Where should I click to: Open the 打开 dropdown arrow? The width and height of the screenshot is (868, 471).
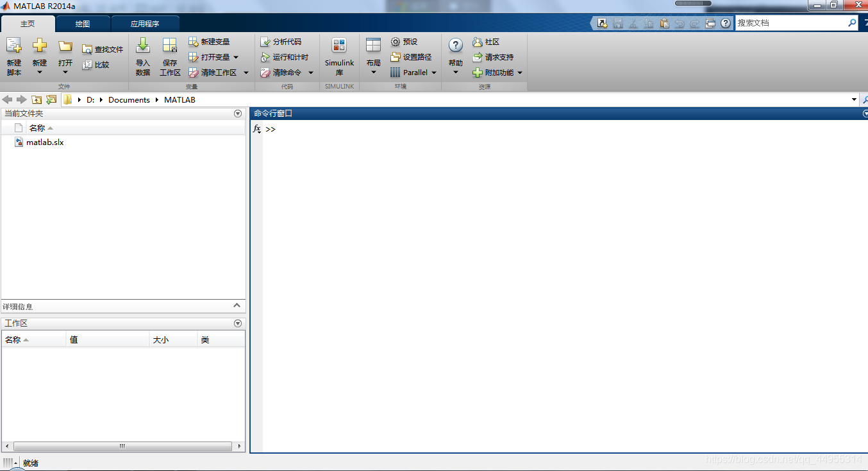(x=65, y=72)
